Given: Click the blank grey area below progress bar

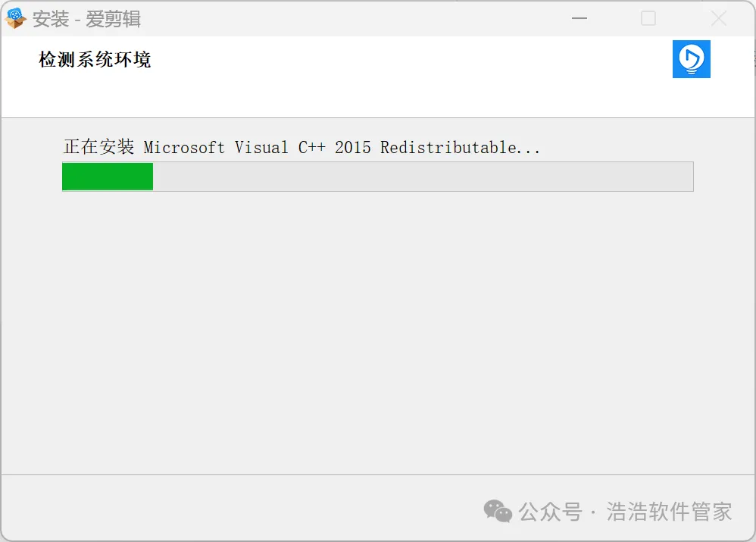Looking at the screenshot, I should 377,333.
